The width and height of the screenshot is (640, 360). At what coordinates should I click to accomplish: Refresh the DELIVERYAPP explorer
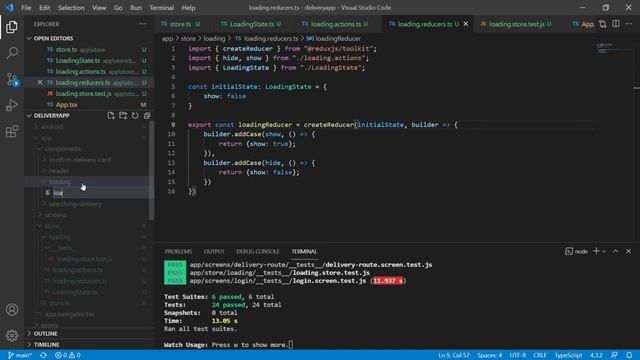tap(135, 116)
